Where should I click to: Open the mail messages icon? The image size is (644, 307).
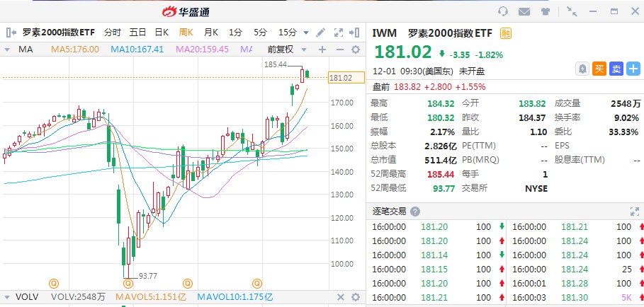click(x=524, y=11)
